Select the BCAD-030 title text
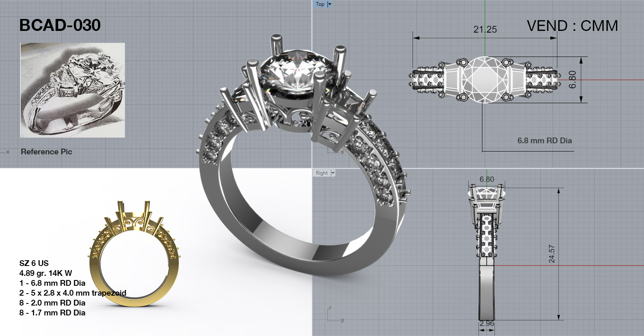644x336 pixels. pyautogui.click(x=60, y=26)
